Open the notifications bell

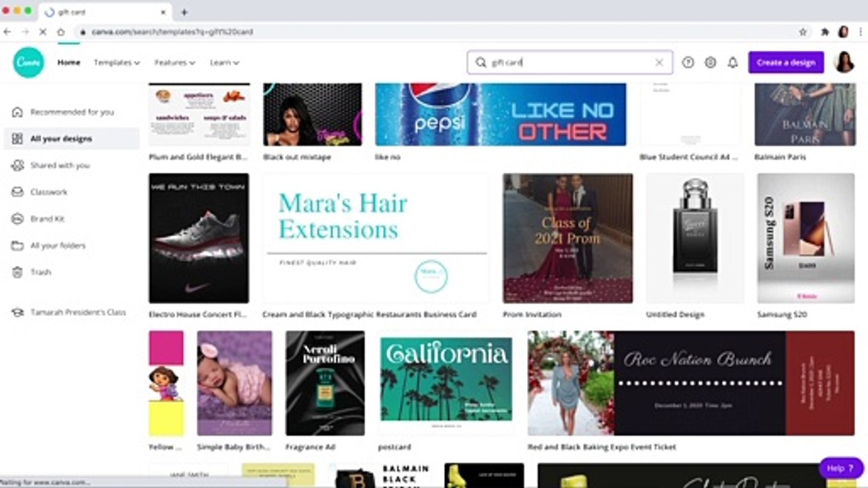(x=732, y=62)
